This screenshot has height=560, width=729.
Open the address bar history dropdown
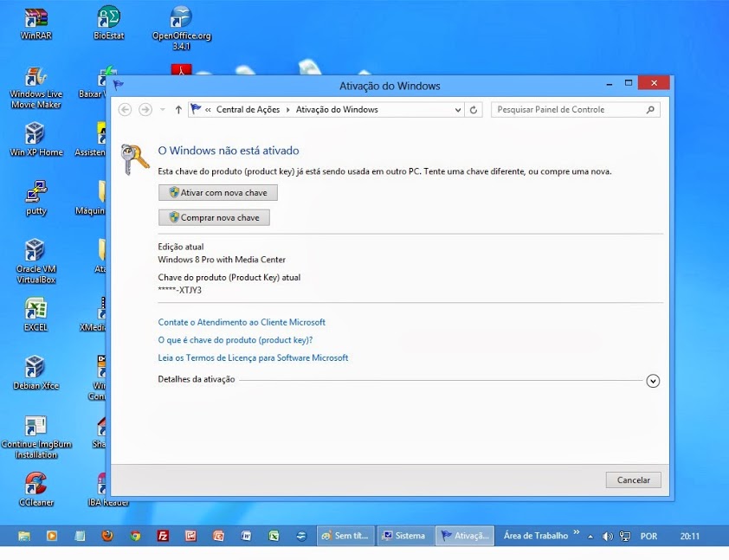[458, 110]
